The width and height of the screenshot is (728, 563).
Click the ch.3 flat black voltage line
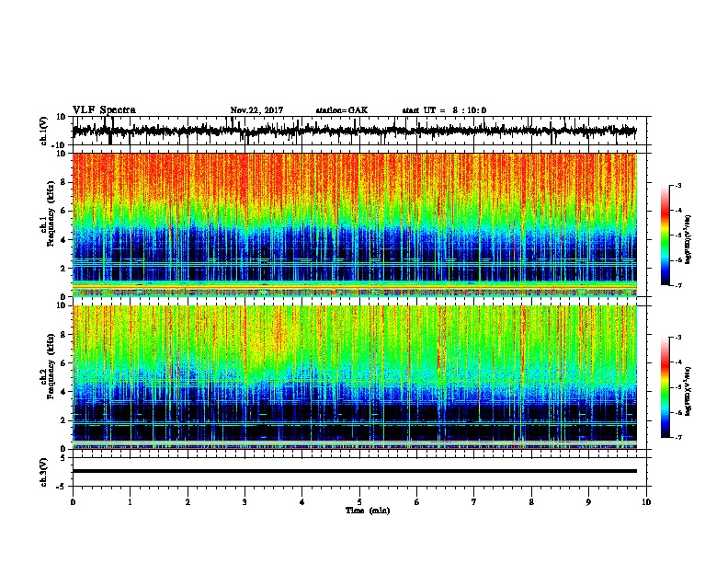pos(355,471)
